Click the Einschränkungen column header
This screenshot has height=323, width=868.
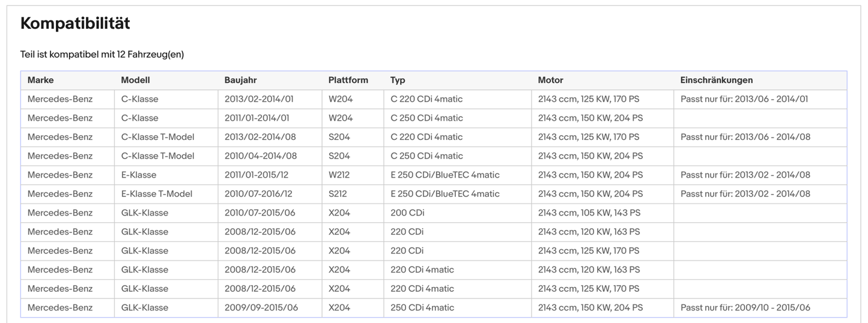click(716, 80)
